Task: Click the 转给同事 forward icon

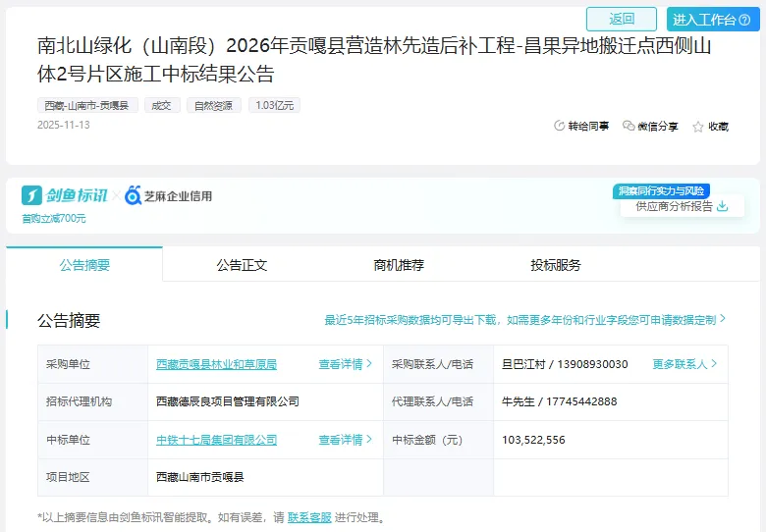Action: point(560,127)
